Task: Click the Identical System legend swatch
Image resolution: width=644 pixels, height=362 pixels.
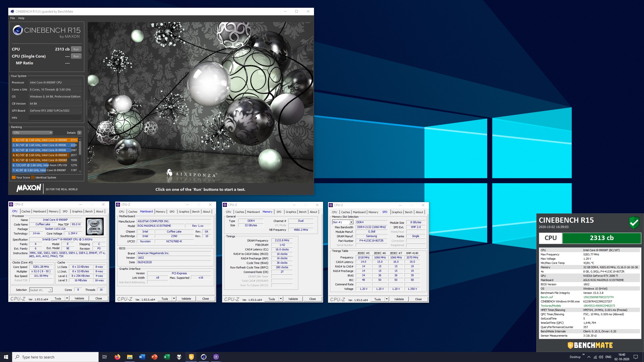Action: (x=33, y=177)
